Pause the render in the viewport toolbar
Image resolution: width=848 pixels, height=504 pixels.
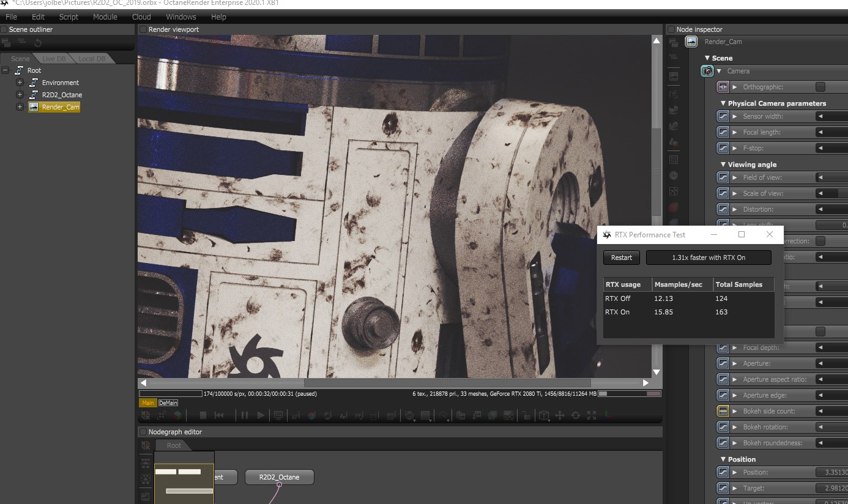(245, 415)
